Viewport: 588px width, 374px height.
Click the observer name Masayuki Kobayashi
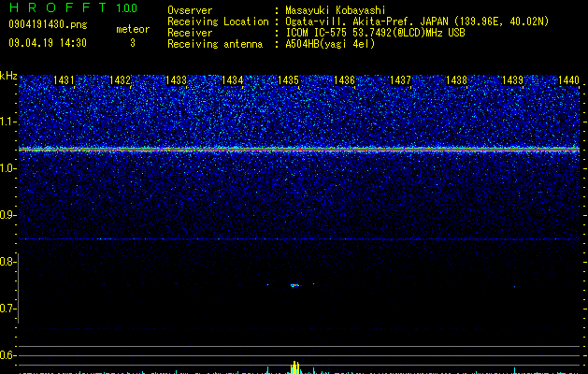[x=336, y=10]
